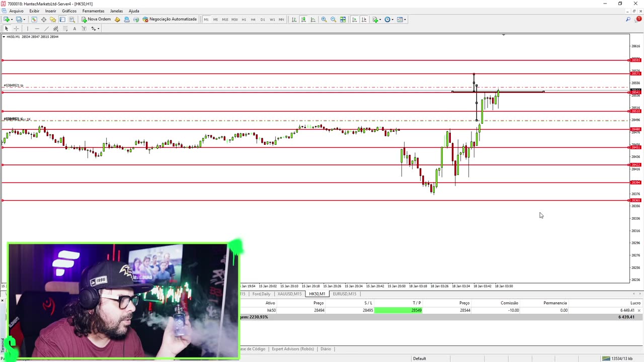Image resolution: width=644 pixels, height=362 pixels.
Task: Click the connection status 13534/13 kb
Action: pos(618,358)
